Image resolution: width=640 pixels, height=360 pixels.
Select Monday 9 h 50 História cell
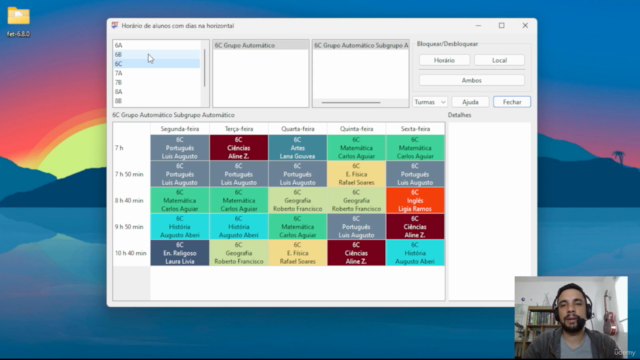pyautogui.click(x=180, y=227)
